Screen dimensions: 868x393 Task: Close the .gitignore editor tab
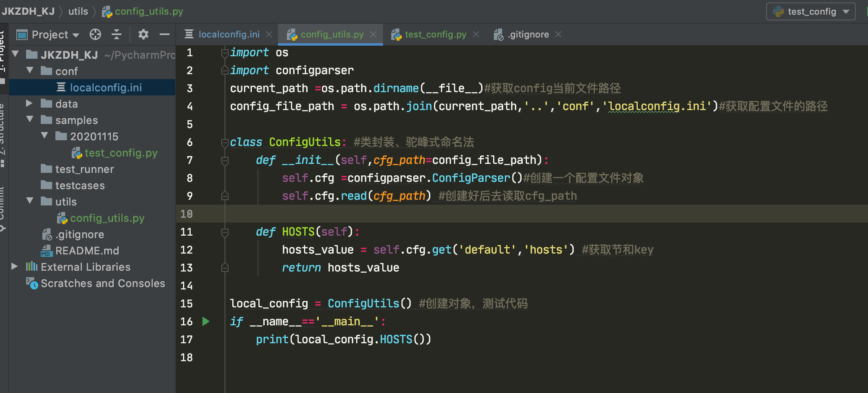click(558, 35)
